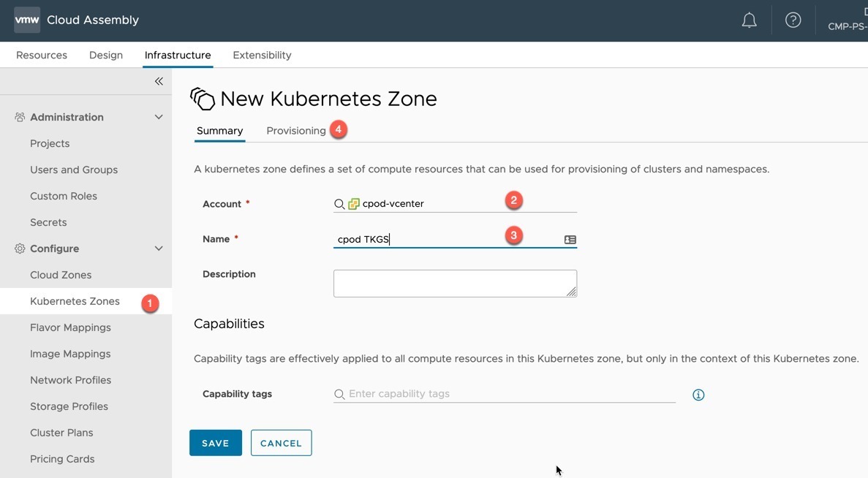
Task: Click the Description resize handle
Action: pyautogui.click(x=571, y=292)
